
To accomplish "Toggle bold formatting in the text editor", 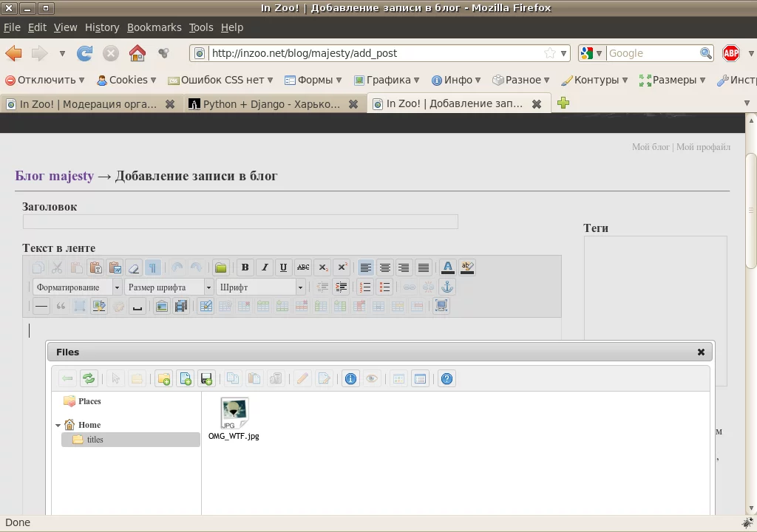I will 245,267.
